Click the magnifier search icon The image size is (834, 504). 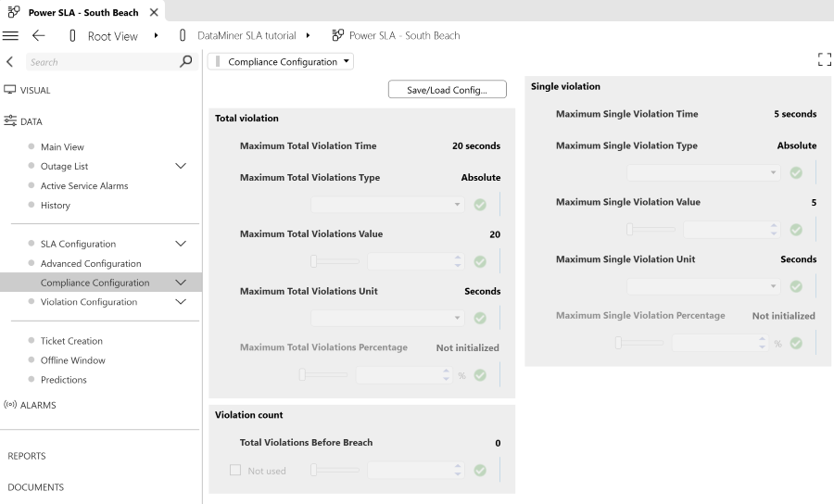185,62
